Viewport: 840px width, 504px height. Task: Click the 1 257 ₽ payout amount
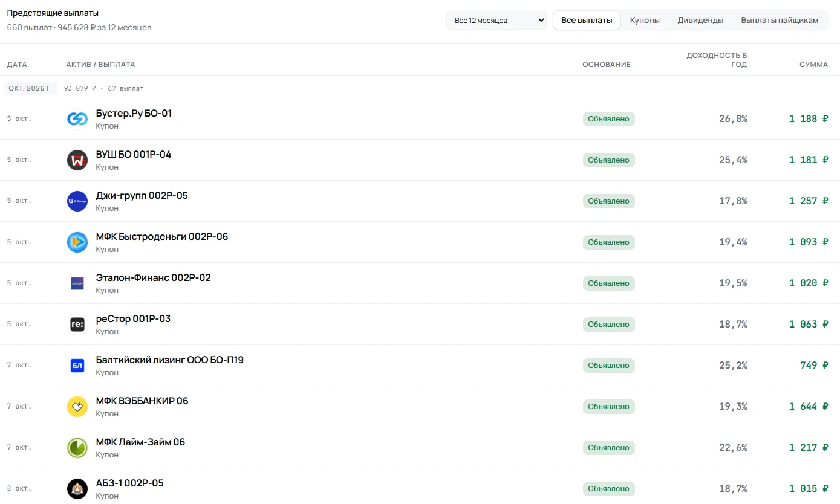coord(809,201)
